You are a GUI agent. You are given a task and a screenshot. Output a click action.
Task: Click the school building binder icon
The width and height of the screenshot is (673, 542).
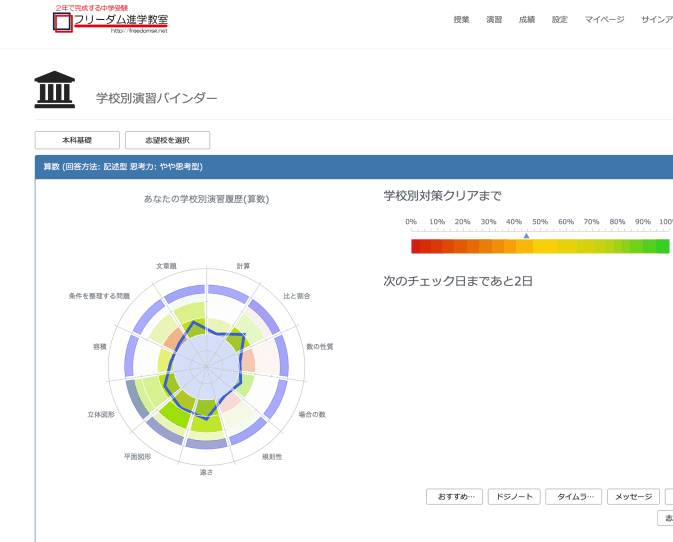tap(55, 89)
